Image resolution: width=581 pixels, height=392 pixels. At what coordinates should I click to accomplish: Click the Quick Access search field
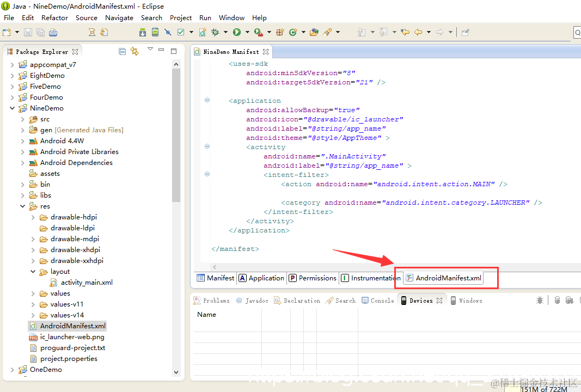pyautogui.click(x=577, y=32)
